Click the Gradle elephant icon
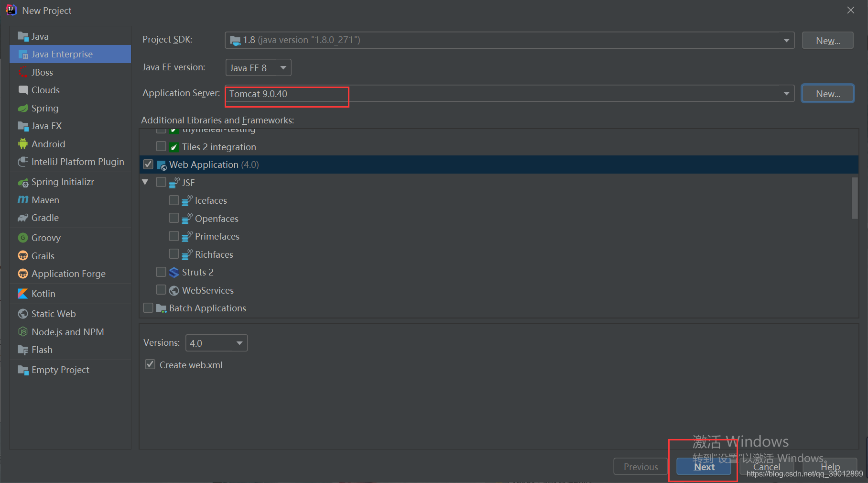 [x=23, y=218]
